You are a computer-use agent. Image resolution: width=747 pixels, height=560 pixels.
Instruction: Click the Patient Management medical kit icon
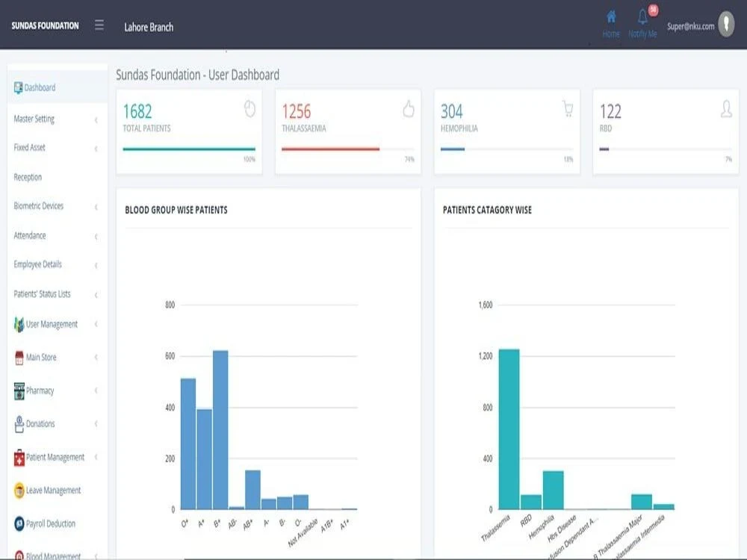(19, 458)
